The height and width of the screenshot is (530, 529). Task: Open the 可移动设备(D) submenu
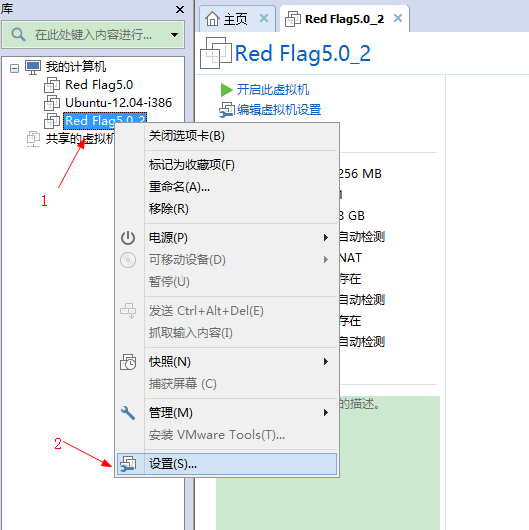227,260
